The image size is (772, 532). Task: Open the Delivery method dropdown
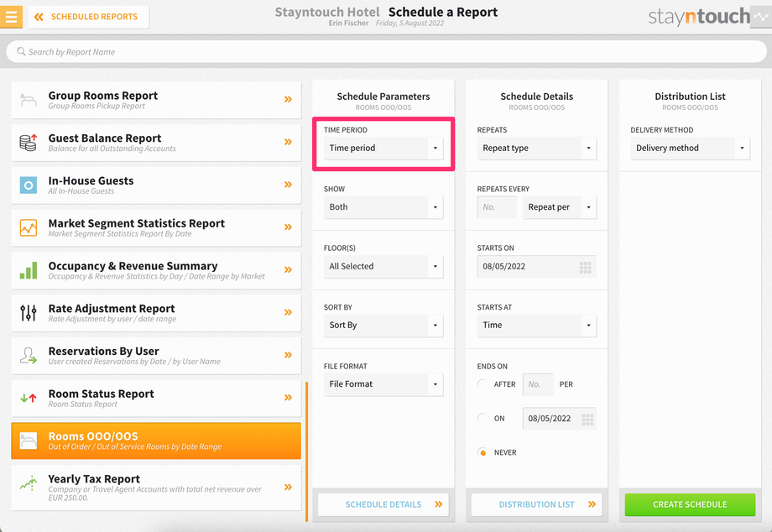[x=691, y=149]
